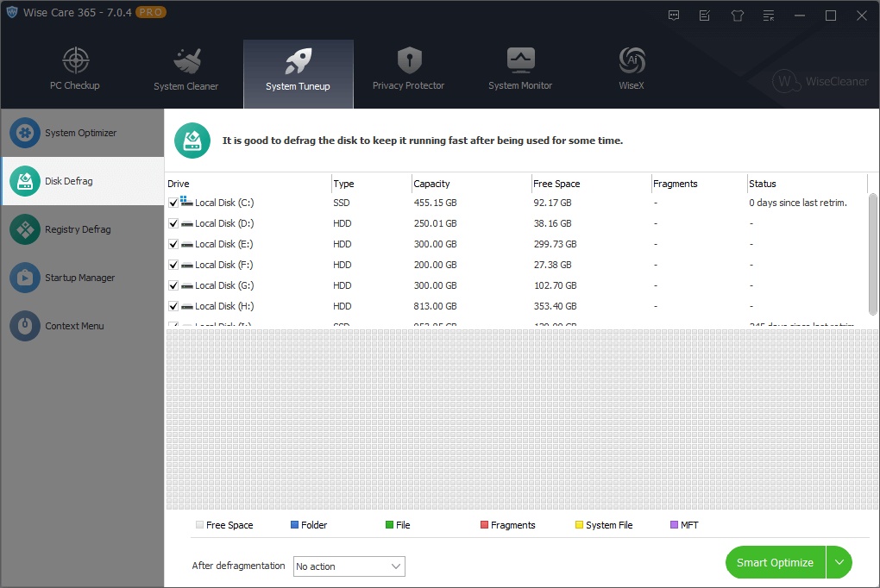Click '27.38 GB' free space value

[553, 265]
